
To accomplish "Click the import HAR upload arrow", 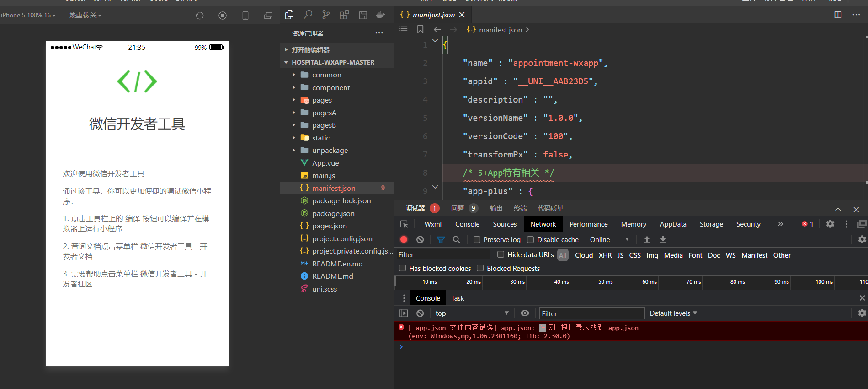I will point(647,239).
